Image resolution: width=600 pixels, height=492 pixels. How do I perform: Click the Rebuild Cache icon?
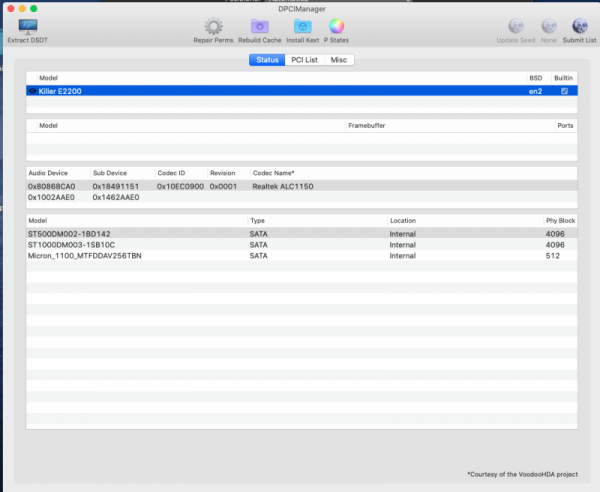point(259,27)
